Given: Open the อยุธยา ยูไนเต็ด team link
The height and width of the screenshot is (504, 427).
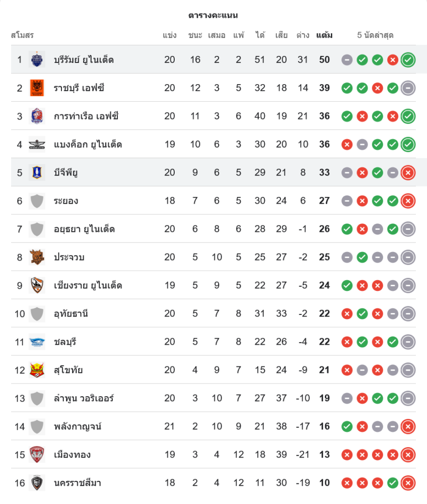Looking at the screenshot, I should click(84, 229).
